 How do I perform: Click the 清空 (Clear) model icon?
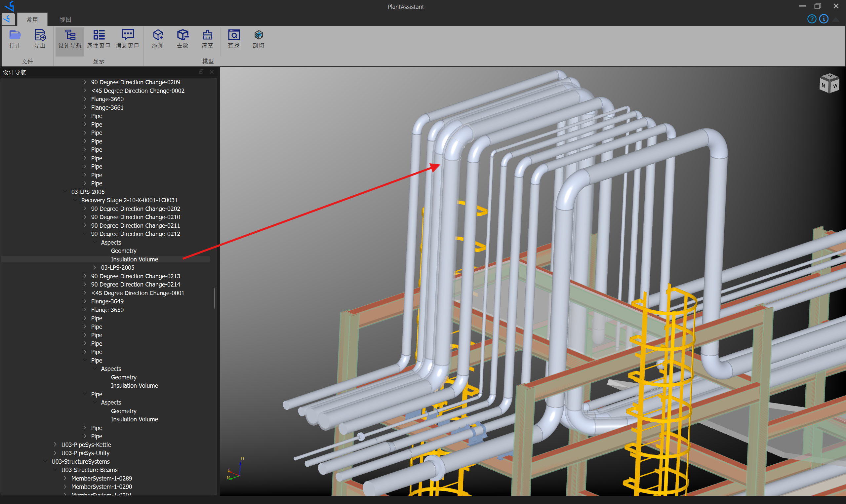(207, 39)
